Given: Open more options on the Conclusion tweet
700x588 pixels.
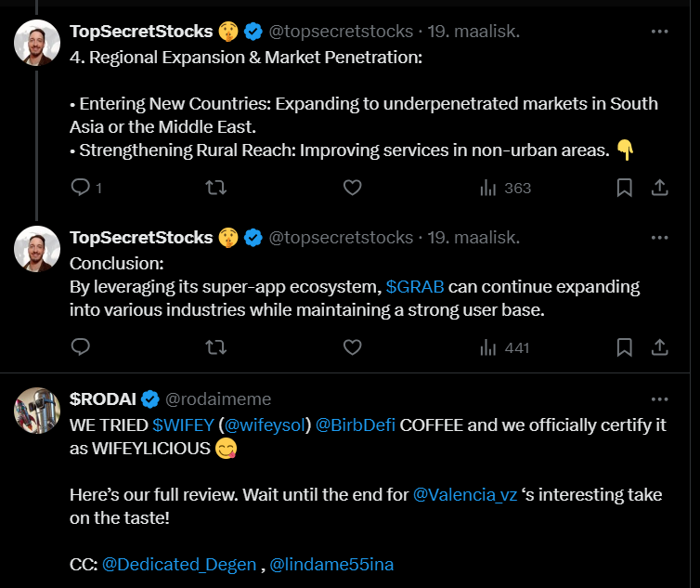Looking at the screenshot, I should tap(659, 238).
